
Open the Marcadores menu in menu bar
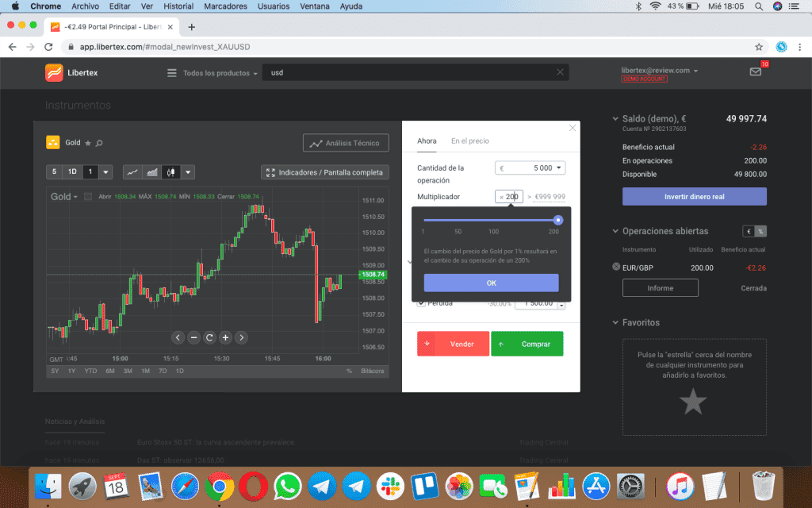(224, 6)
